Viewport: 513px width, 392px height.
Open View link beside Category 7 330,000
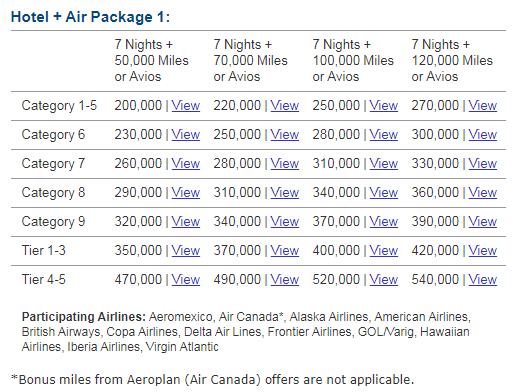click(483, 164)
